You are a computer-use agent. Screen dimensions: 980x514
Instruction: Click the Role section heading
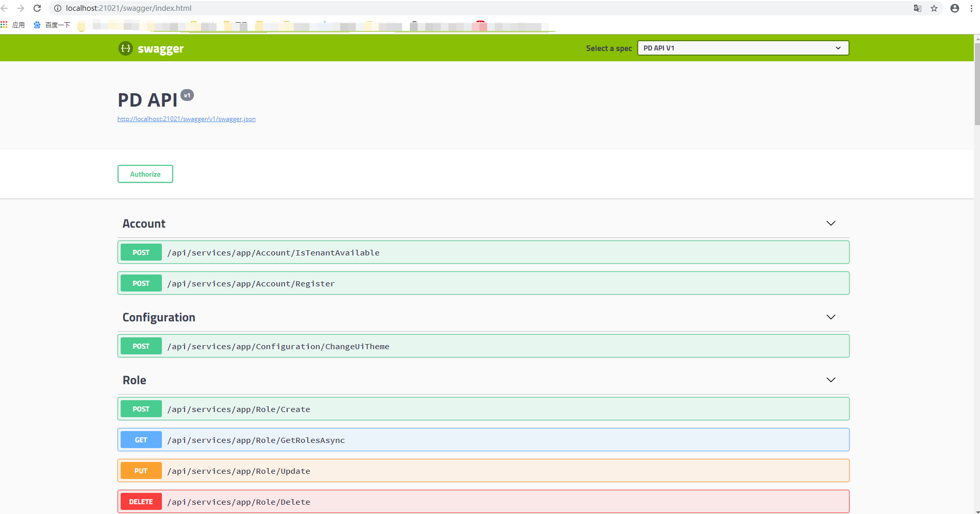[135, 380]
